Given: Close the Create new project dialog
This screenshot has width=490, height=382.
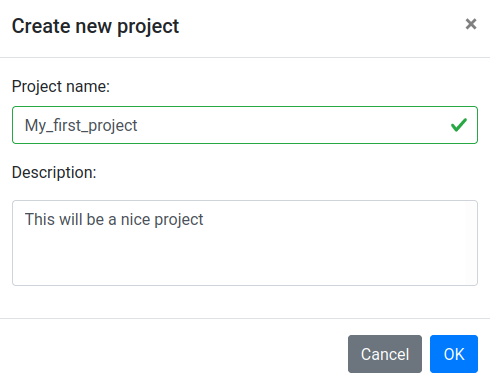Looking at the screenshot, I should tap(471, 24).
